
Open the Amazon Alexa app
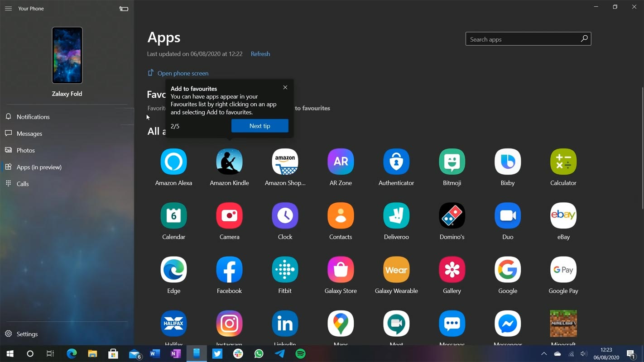(x=174, y=162)
